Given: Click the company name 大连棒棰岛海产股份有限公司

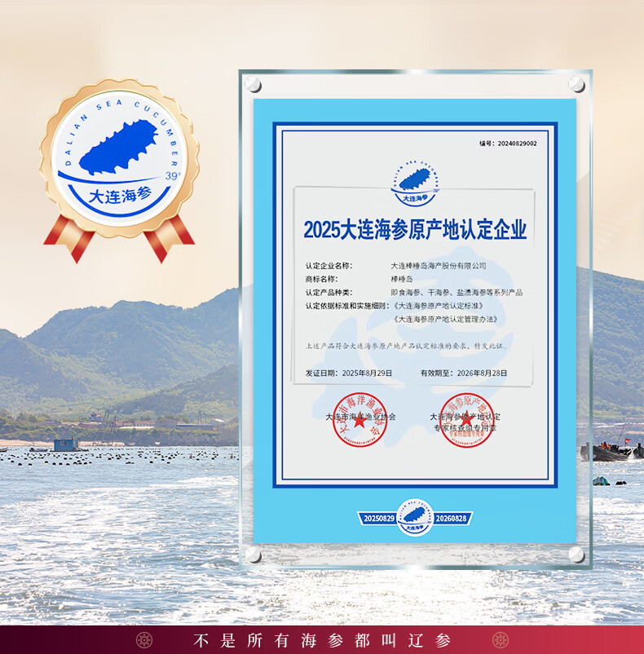Looking at the screenshot, I should point(439,265).
